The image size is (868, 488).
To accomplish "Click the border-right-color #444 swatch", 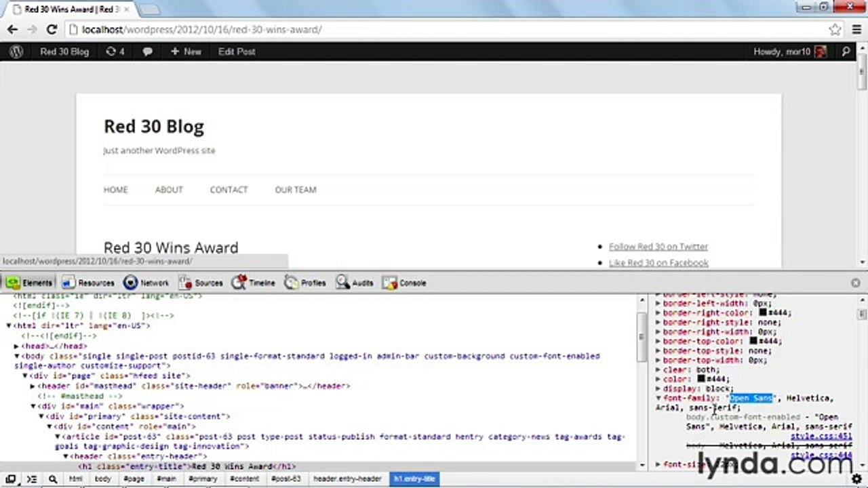I will tap(763, 313).
